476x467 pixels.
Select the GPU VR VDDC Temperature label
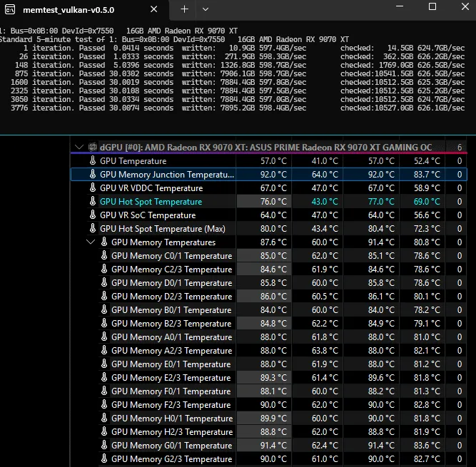[151, 188]
